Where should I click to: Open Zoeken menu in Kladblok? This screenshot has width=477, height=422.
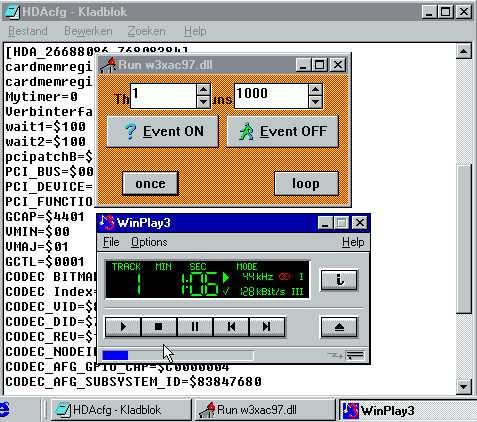click(x=147, y=31)
